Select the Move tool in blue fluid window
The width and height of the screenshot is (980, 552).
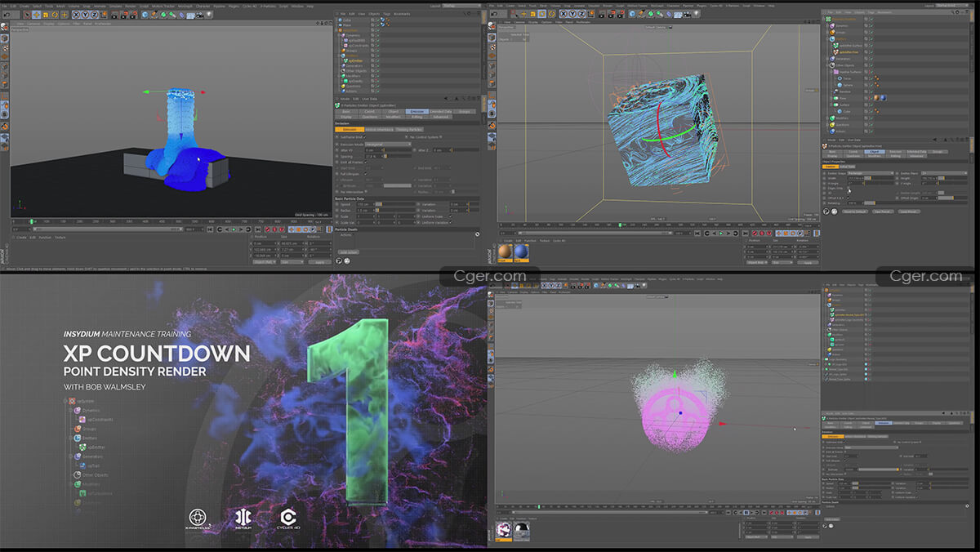[36, 15]
